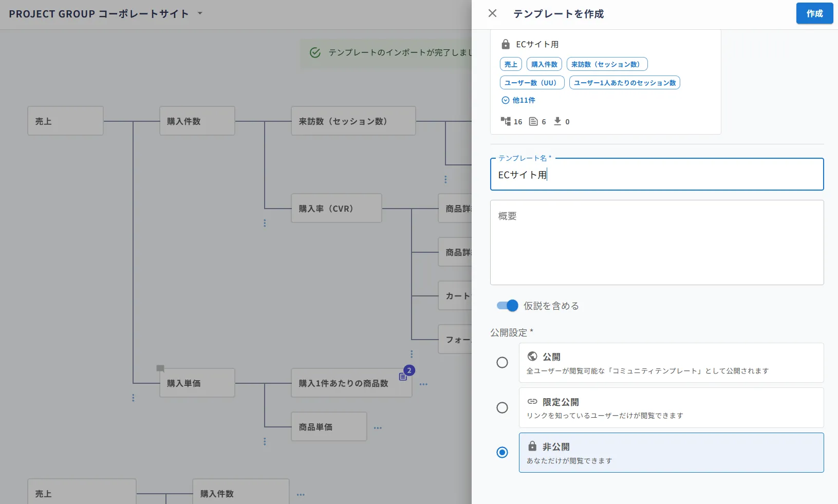The image size is (838, 504).
Task: Click the note icon on 購入1件あたりの商品数
Action: pos(403,377)
